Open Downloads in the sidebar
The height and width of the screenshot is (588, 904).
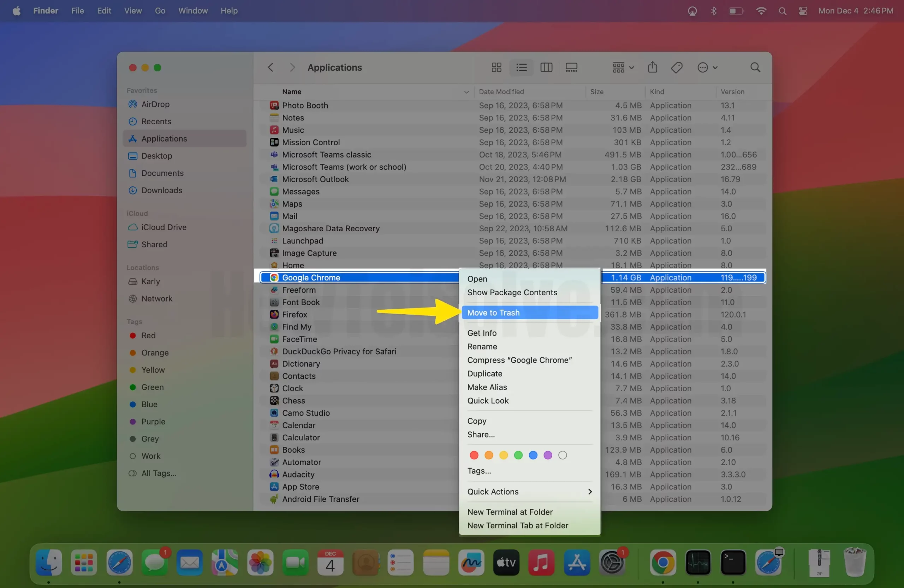pos(185,190)
